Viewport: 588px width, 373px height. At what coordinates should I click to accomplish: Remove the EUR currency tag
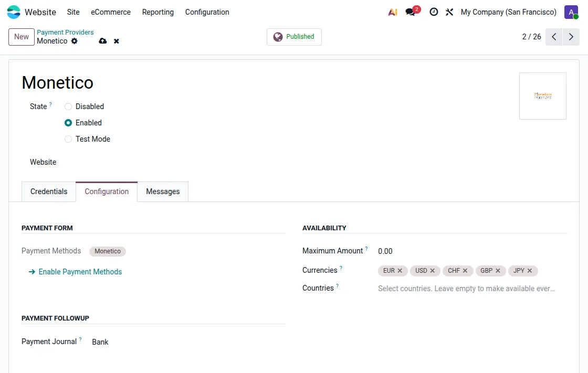point(400,271)
